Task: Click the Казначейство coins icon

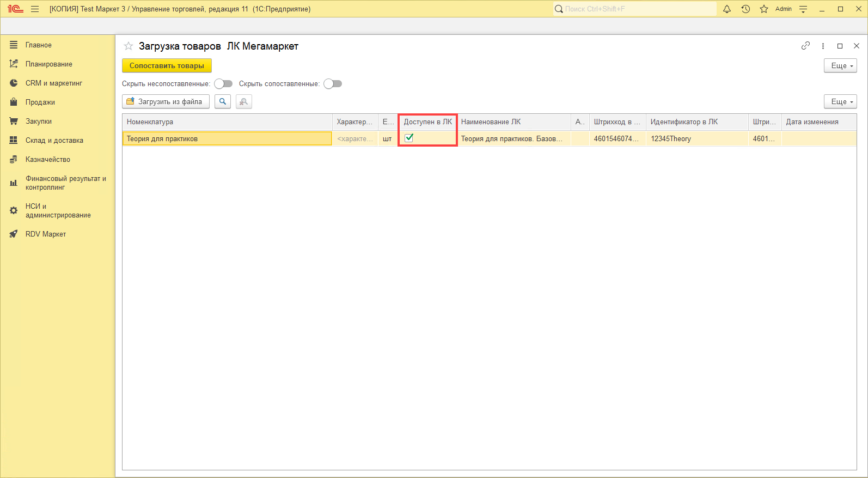Action: coord(14,159)
